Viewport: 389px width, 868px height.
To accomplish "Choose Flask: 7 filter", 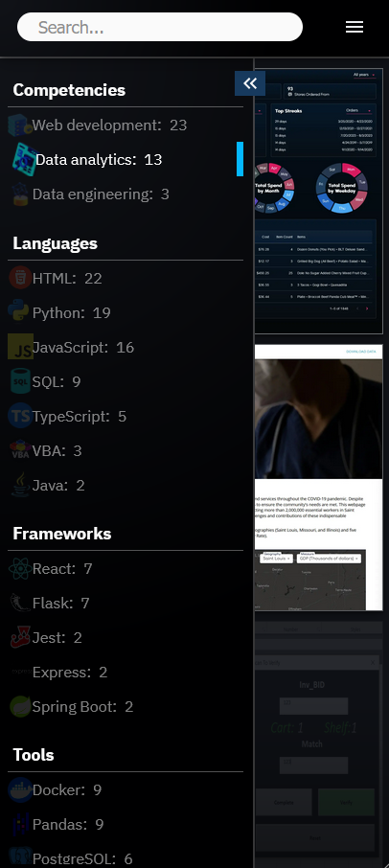I will coord(126,603).
